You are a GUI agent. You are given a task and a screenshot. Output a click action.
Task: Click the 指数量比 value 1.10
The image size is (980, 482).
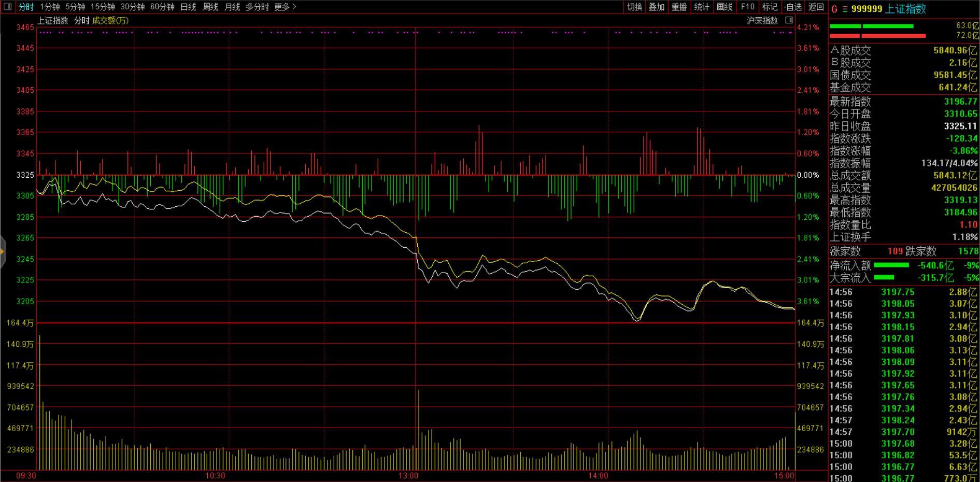pyautogui.click(x=968, y=225)
